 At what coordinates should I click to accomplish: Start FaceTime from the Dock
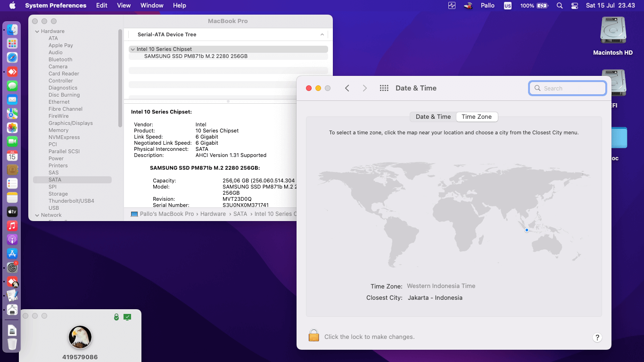(x=12, y=141)
